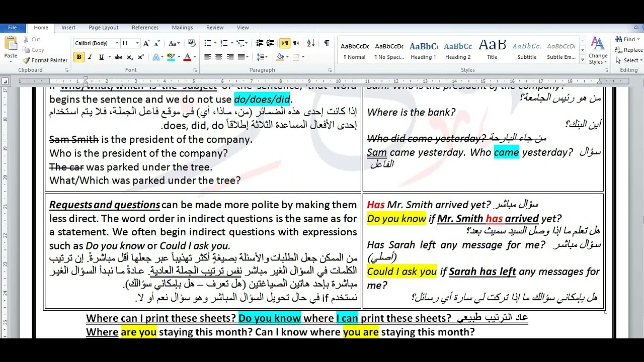The image size is (644, 362).
Task: Switch to the Insert tab
Action: [68, 28]
